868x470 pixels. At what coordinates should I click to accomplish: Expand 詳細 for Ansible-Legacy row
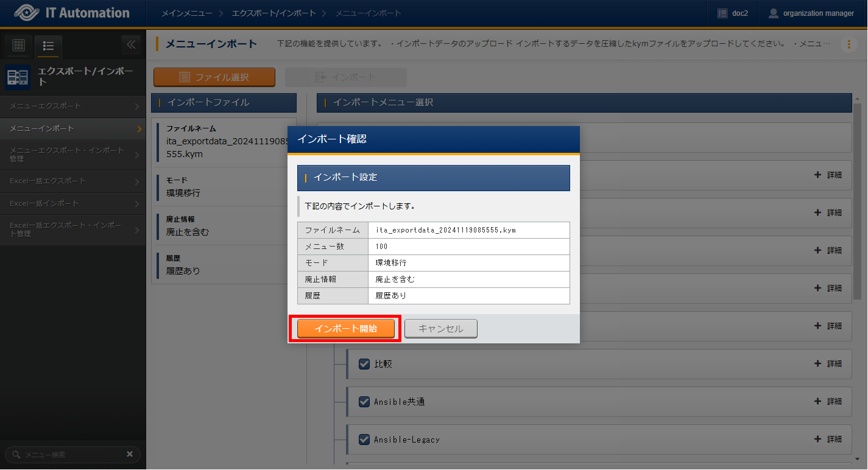(828, 440)
